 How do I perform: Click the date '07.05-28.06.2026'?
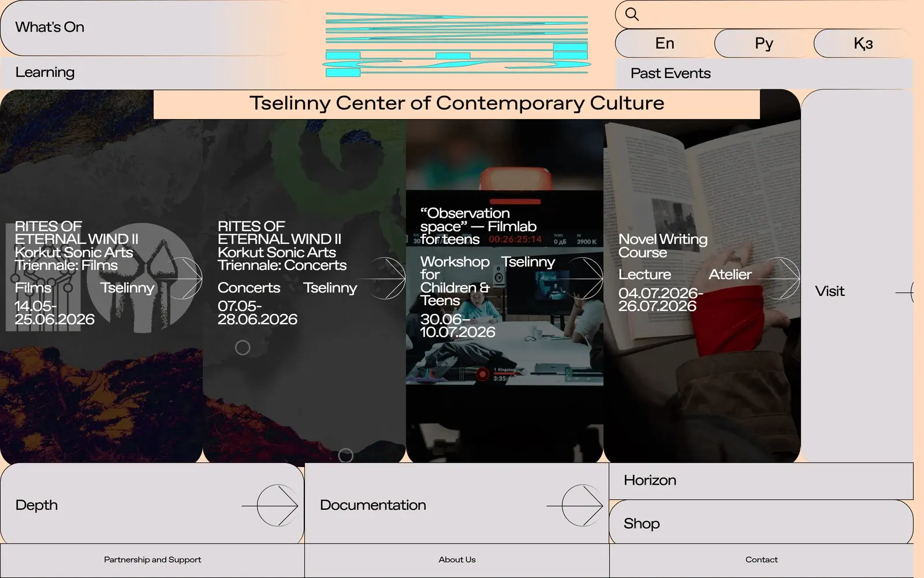[258, 313]
